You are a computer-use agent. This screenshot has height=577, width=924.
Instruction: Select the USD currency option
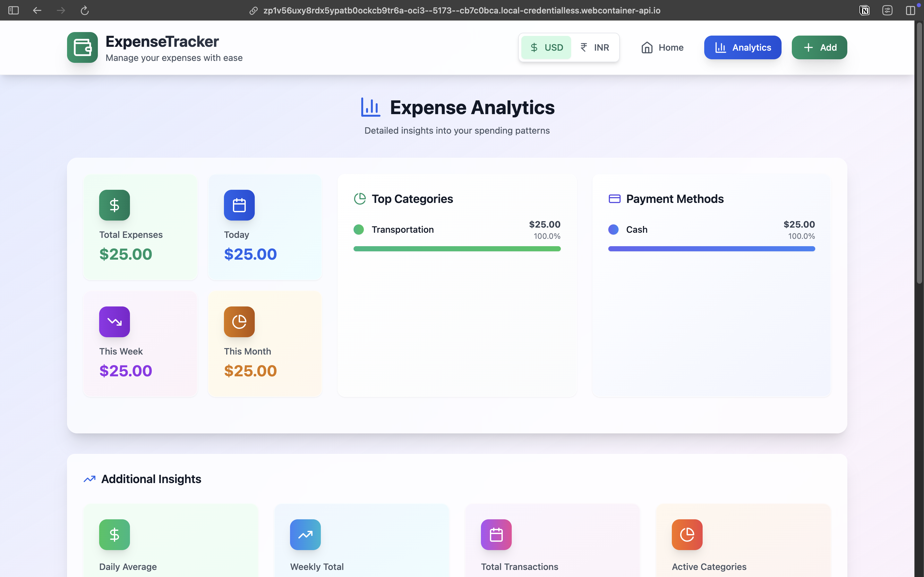[x=546, y=47]
